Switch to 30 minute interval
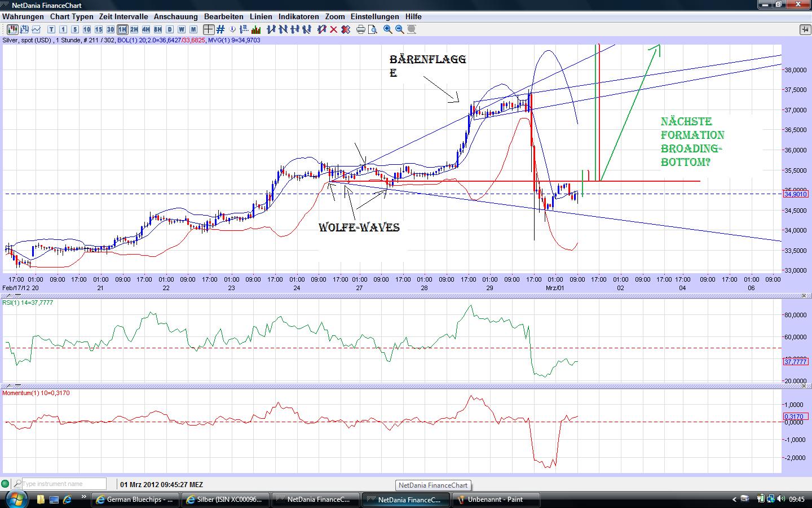The height and width of the screenshot is (508, 812). (x=111, y=29)
